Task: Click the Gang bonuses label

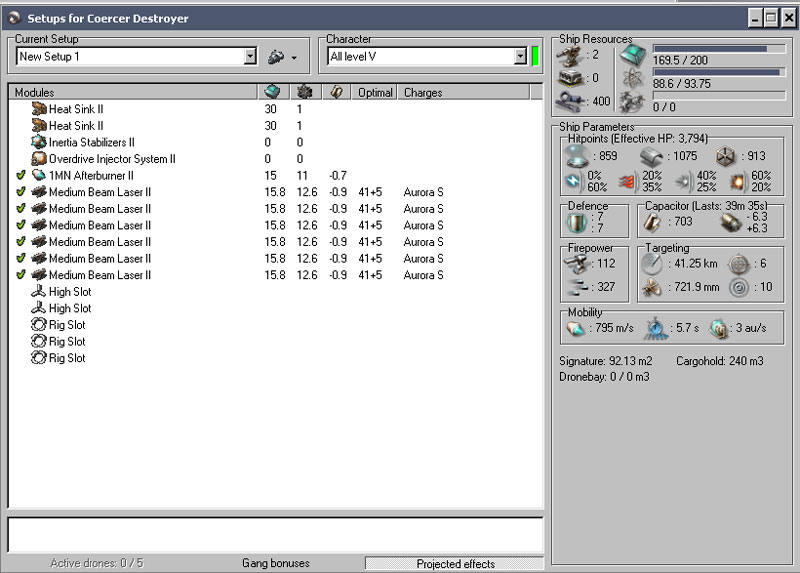Action: pyautogui.click(x=276, y=563)
